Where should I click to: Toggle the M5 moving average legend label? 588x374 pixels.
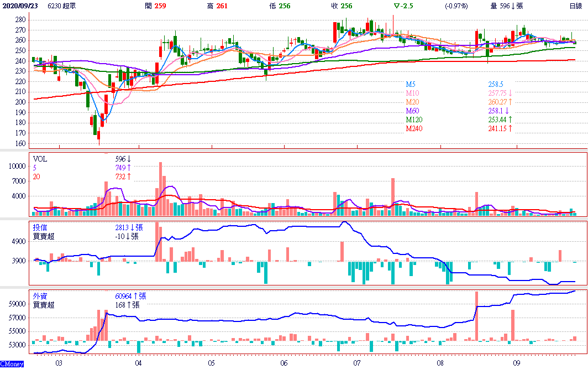[411, 84]
